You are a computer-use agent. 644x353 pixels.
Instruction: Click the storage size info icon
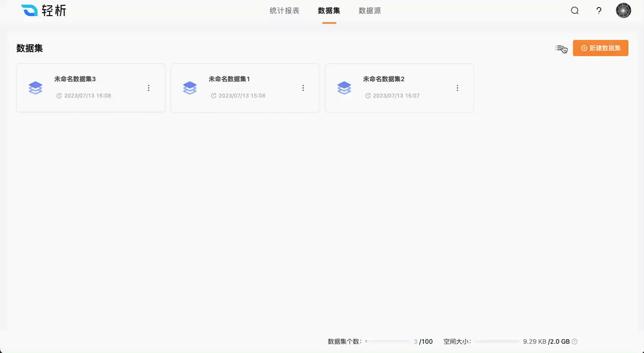(575, 342)
